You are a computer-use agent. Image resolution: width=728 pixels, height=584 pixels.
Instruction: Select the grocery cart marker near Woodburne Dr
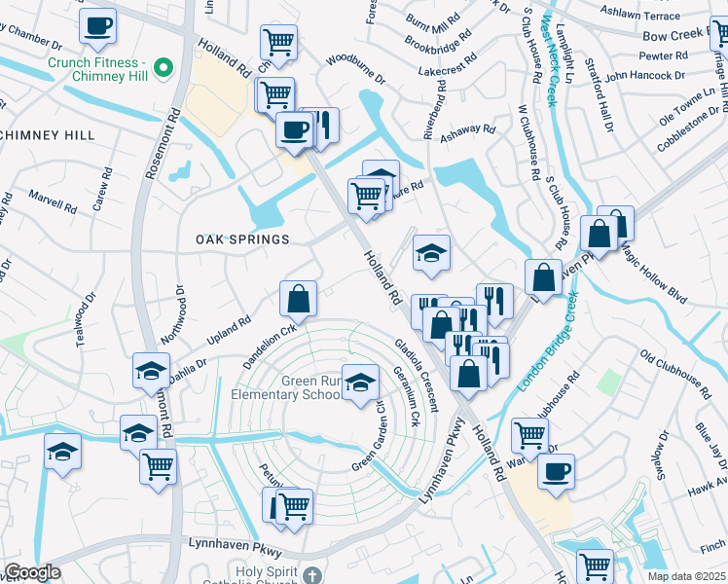click(278, 44)
